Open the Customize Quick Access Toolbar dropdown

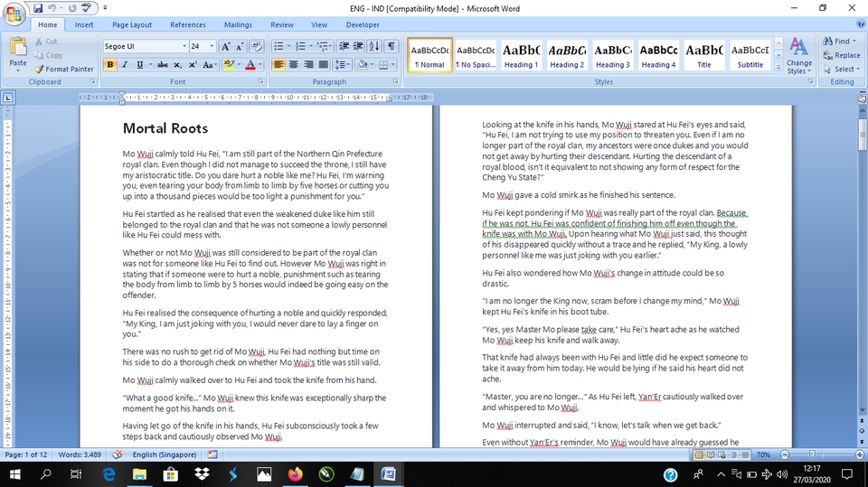pos(105,8)
